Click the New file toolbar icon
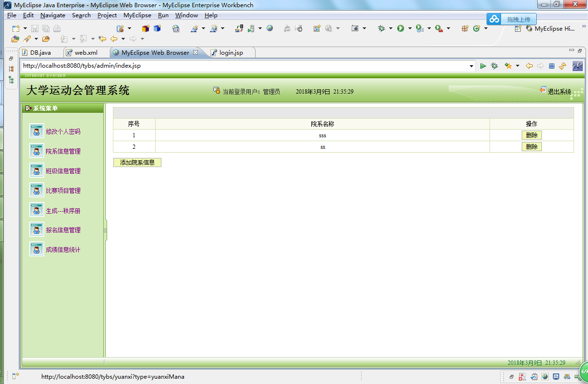Screen dimensions: 588x384 click(16, 29)
